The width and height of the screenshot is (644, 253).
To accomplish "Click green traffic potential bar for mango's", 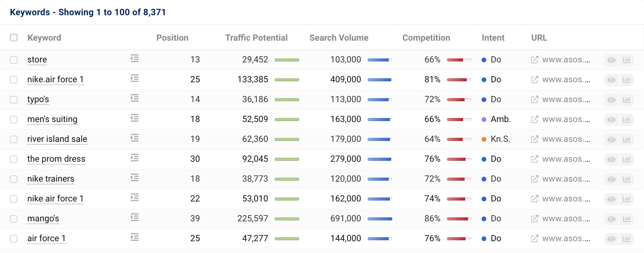I will 287,219.
